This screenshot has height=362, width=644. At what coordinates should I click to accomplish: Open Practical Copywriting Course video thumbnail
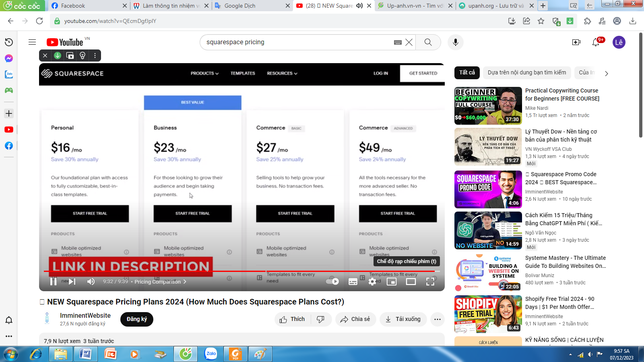[488, 106]
